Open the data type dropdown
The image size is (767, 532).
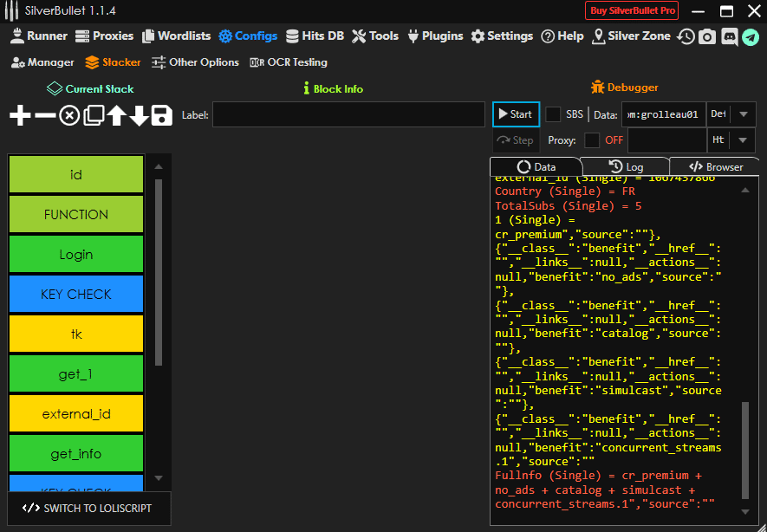744,114
